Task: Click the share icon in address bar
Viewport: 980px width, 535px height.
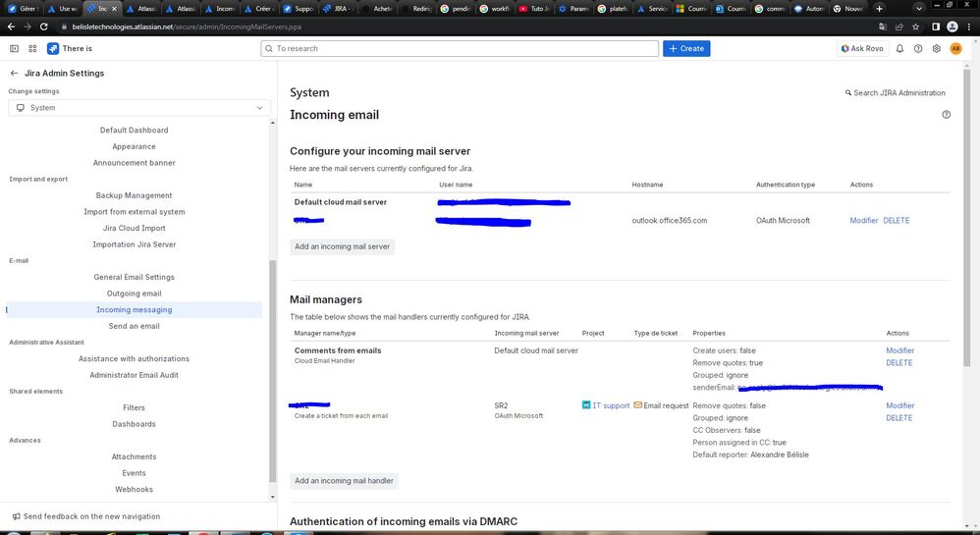Action: pyautogui.click(x=898, y=27)
